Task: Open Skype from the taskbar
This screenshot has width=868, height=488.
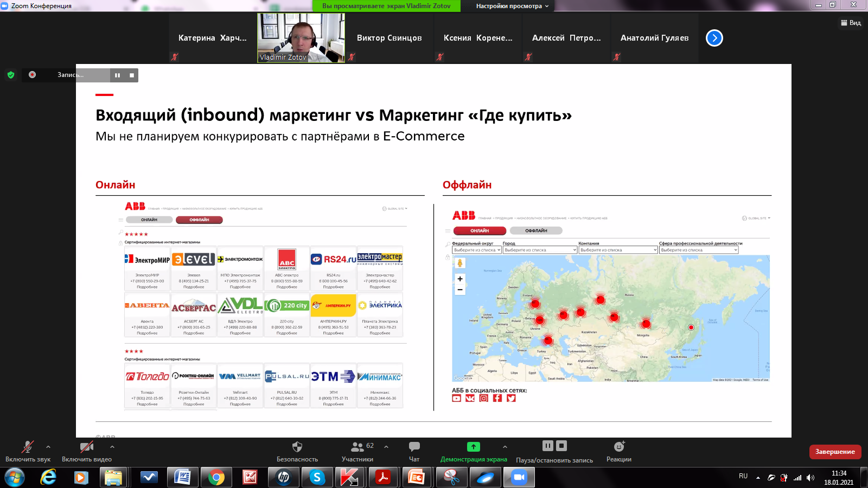Action: [x=317, y=477]
